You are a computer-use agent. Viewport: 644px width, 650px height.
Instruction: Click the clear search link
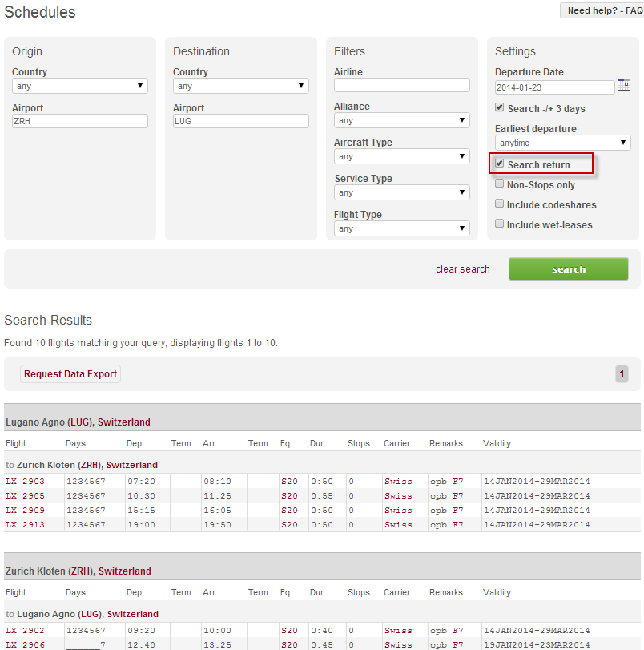coord(462,269)
